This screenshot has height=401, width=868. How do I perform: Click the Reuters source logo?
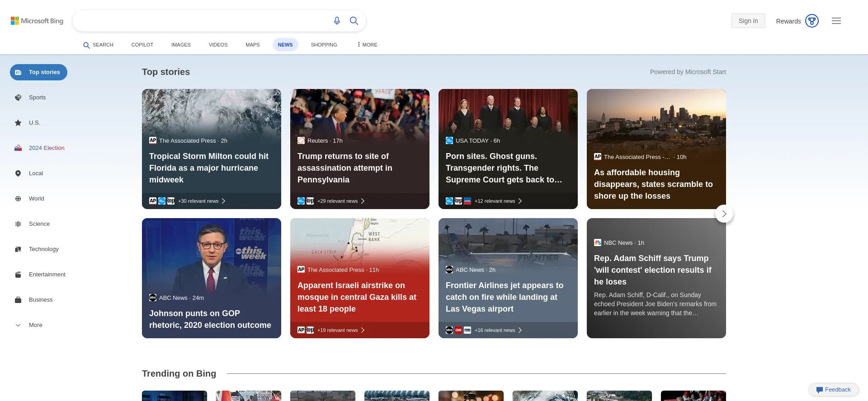(301, 140)
